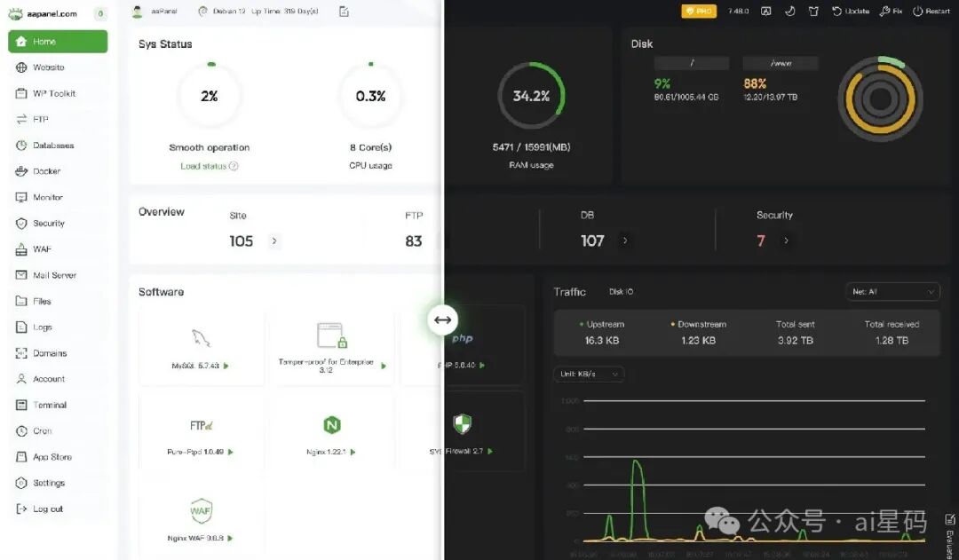Screen dimensions: 959x560
Task: Expand the Site count arrow chevron
Action: tap(274, 241)
